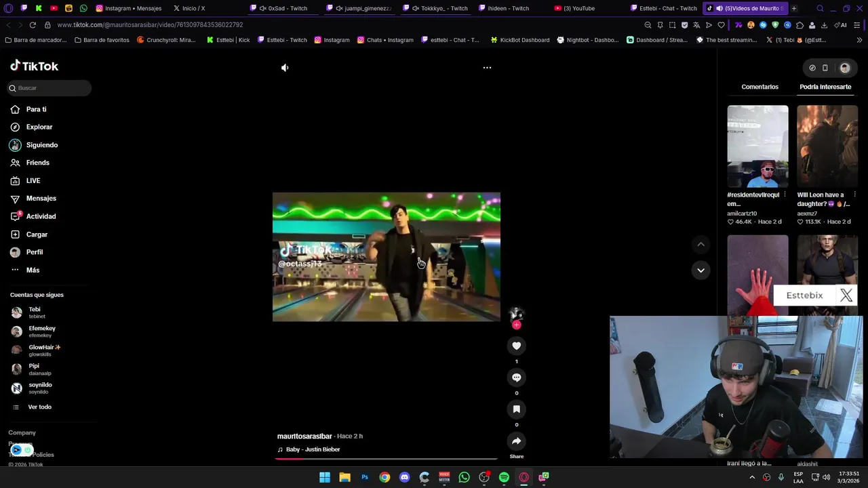Open the browser easy setup sliders icon

coord(857,25)
